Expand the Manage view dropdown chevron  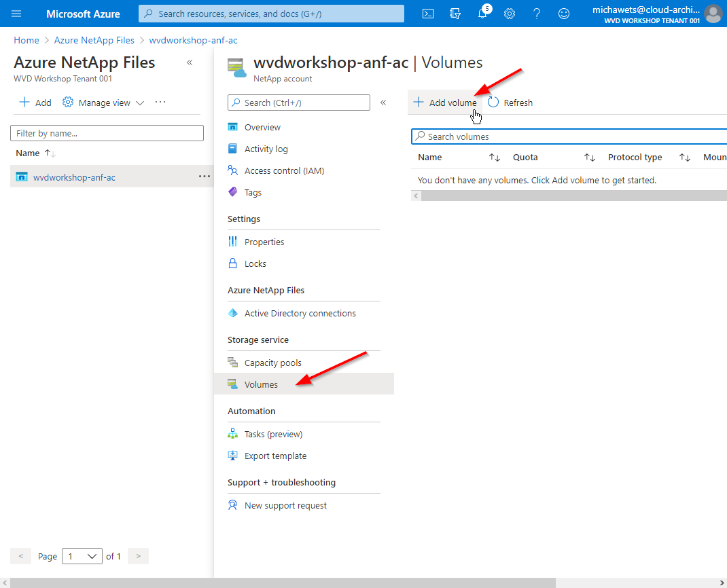[140, 103]
